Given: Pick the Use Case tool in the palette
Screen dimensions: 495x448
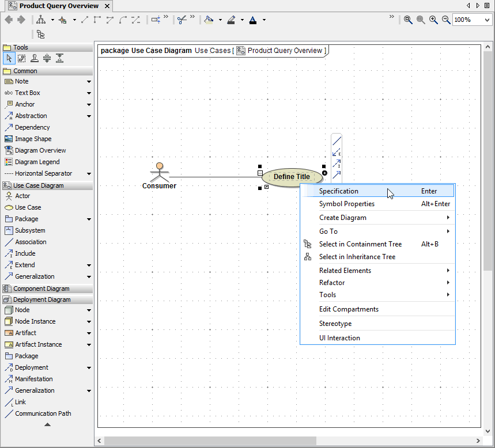Looking at the screenshot, I should pos(28,207).
